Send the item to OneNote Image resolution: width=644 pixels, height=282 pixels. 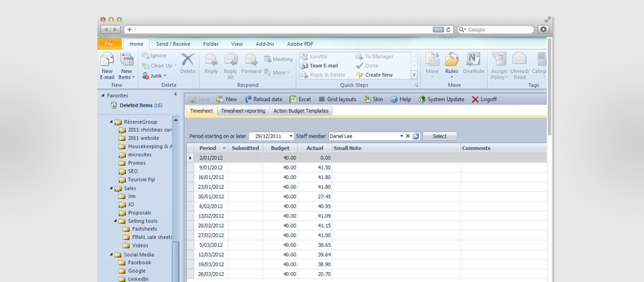pos(474,63)
